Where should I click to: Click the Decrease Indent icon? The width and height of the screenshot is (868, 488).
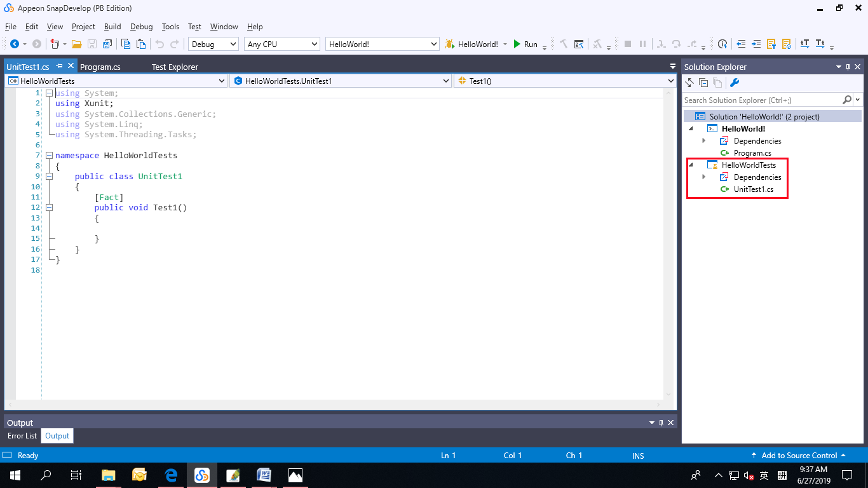pyautogui.click(x=741, y=44)
